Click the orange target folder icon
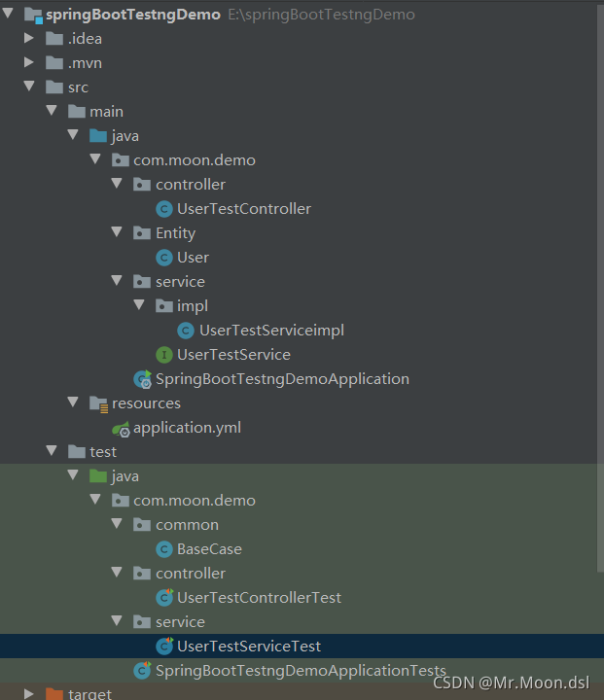Viewport: 604px width, 700px height. (54, 694)
